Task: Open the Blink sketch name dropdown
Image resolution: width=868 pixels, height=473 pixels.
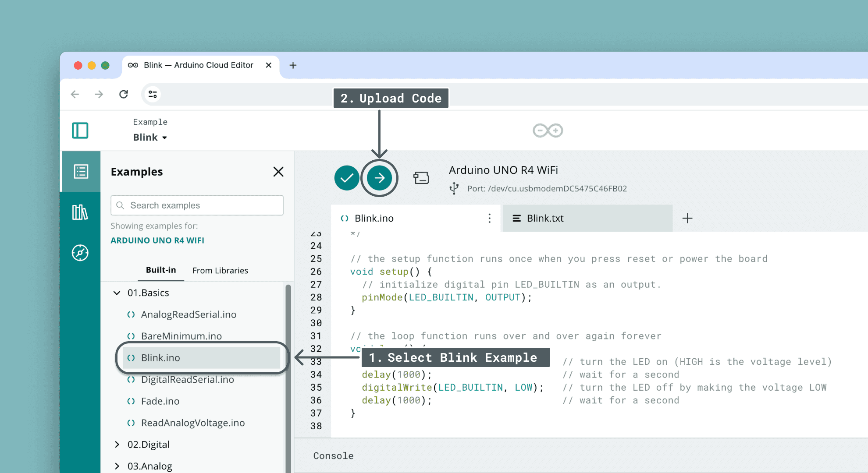Action: (x=150, y=138)
